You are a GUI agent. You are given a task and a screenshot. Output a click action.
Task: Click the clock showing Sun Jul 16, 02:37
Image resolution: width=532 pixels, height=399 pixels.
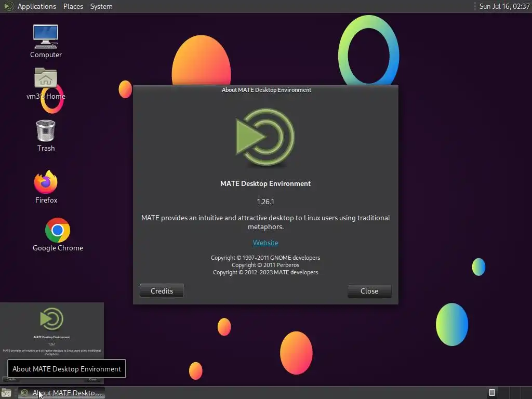504,6
